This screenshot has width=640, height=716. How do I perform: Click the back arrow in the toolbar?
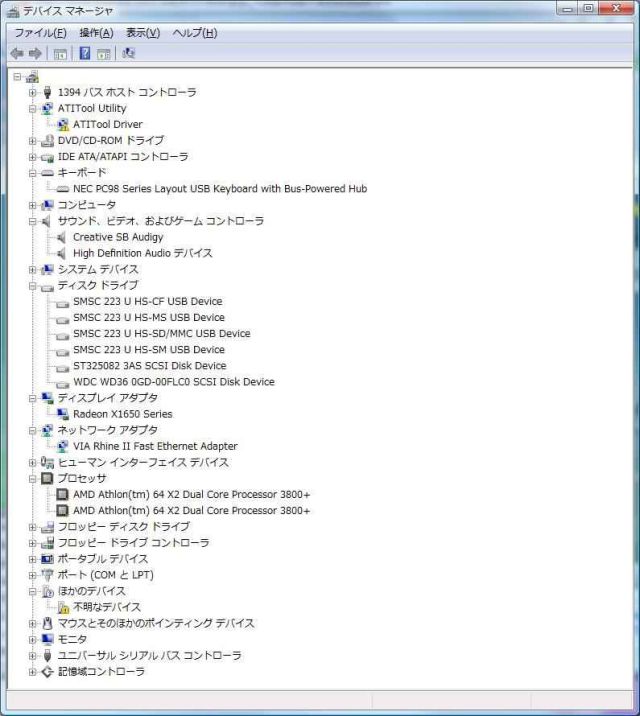coord(17,53)
